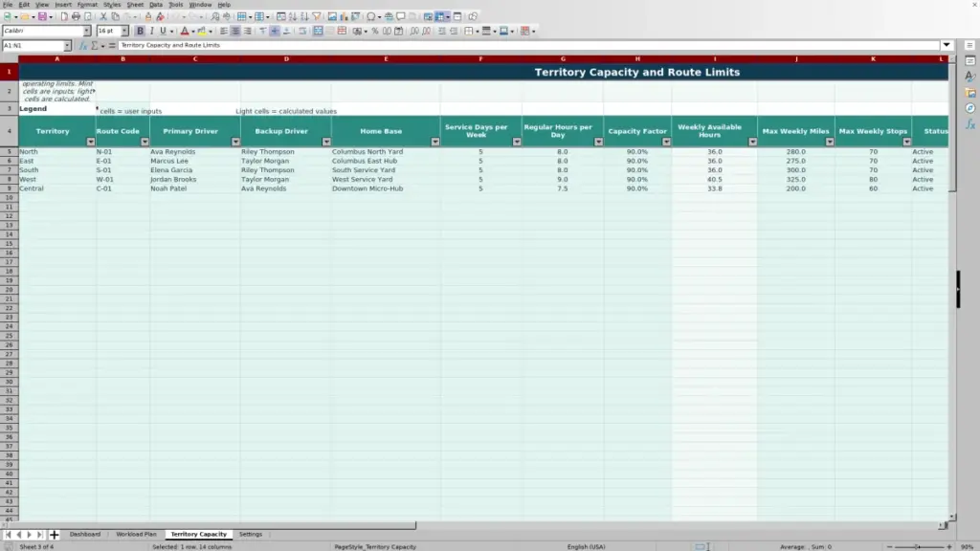This screenshot has width=980, height=551.
Task: Toggle Align Bottom vertical alignment
Action: 286,31
